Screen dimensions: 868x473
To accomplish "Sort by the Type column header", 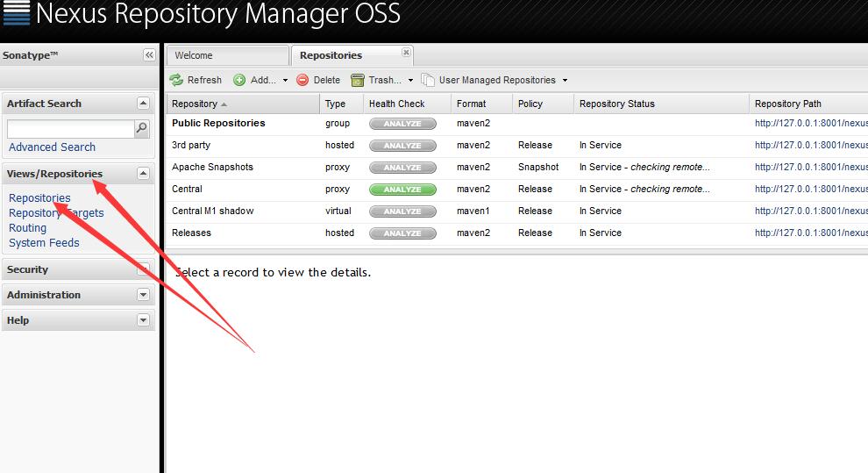I will click(x=342, y=104).
